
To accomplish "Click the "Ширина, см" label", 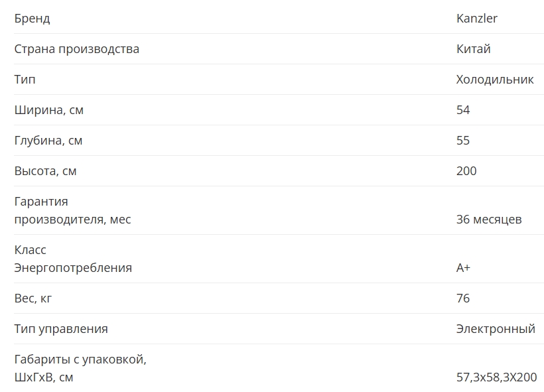I will point(48,110).
